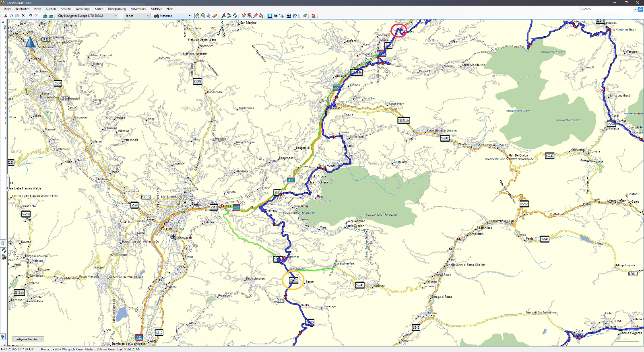The image size is (644, 352).
Task: Click the search magnifier button top-right
Action: 640,9
